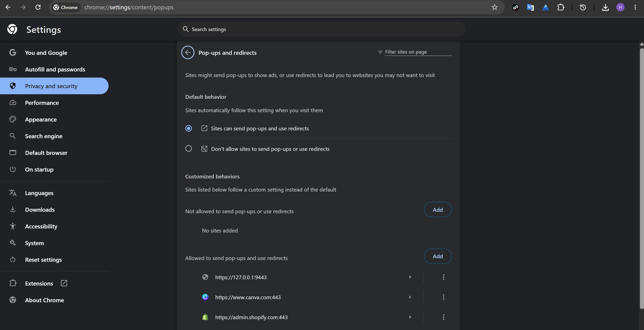This screenshot has height=330, width=644.
Task: Add a site to Allowed pop-ups list
Action: [x=438, y=256]
